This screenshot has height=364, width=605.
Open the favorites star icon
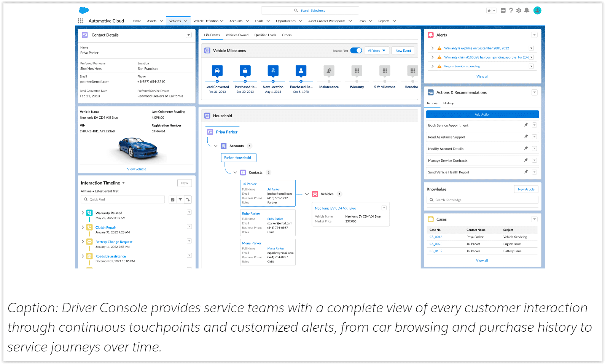pyautogui.click(x=489, y=11)
